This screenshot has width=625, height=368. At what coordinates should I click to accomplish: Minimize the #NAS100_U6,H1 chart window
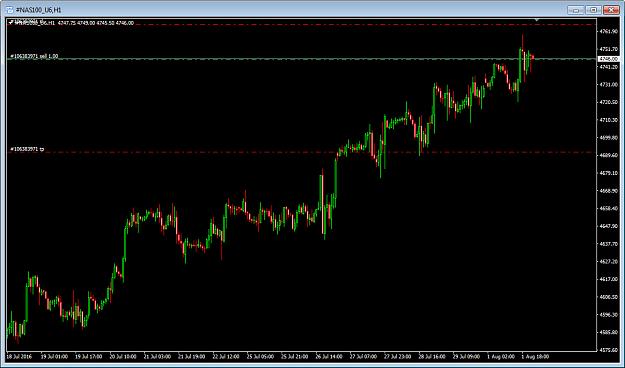click(575, 10)
